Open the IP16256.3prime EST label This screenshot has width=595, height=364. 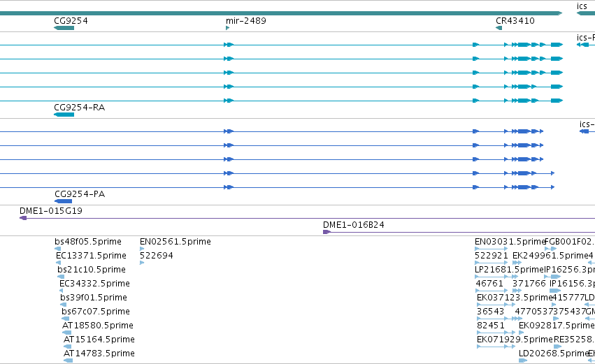click(569, 269)
